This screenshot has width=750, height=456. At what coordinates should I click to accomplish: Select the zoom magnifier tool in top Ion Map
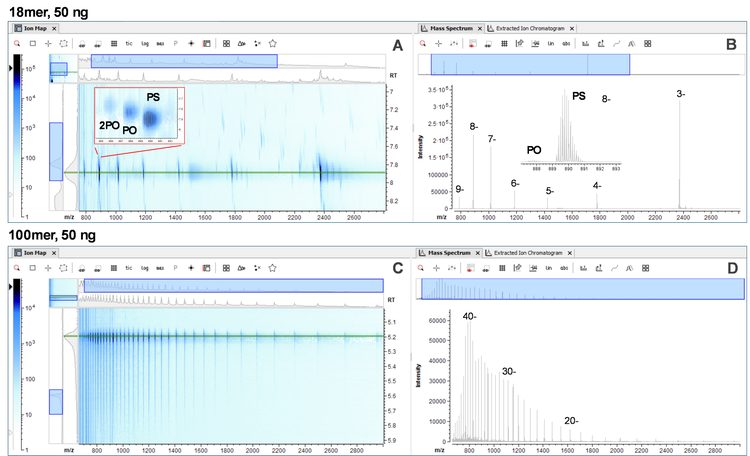[17, 44]
